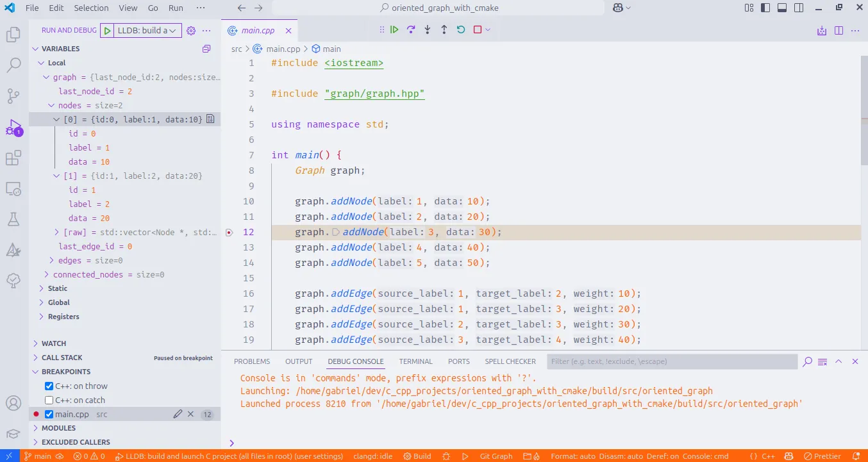Open the CMake triangle icon in activity bar
Image resolution: width=868 pixels, height=462 pixels.
click(13, 250)
